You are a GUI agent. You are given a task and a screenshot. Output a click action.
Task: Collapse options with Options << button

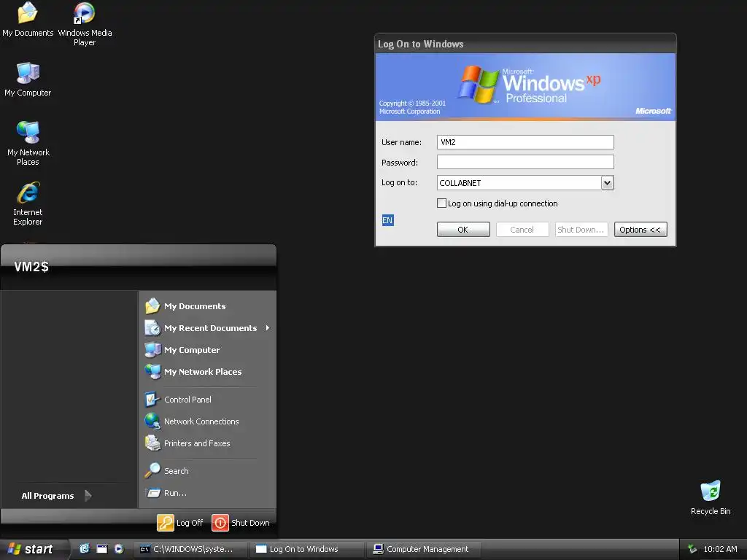640,230
